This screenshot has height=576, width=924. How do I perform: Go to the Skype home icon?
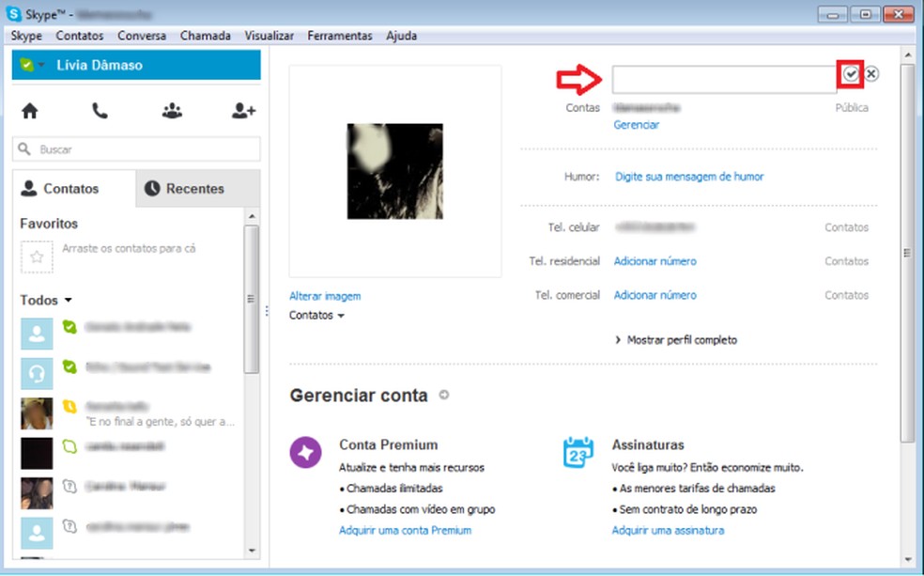click(29, 111)
